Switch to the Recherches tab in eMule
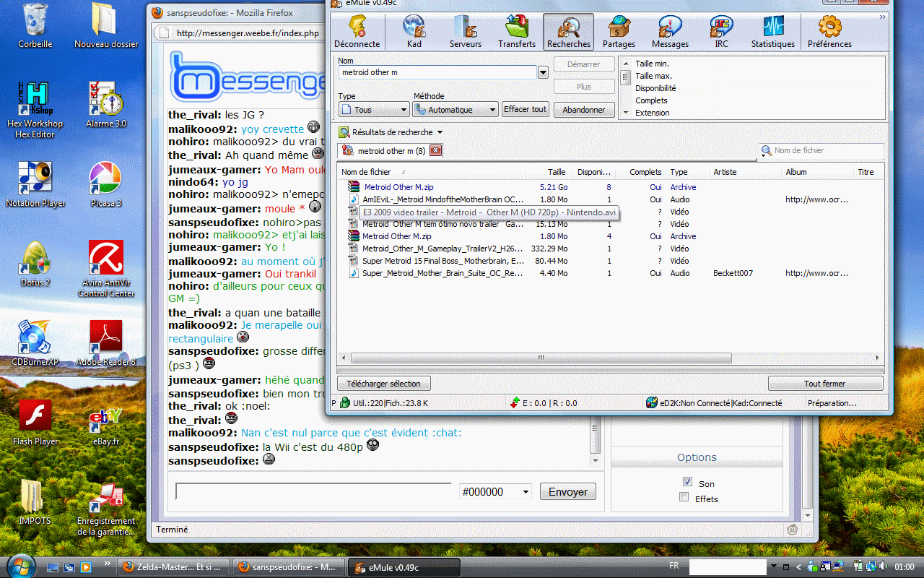 (568, 33)
